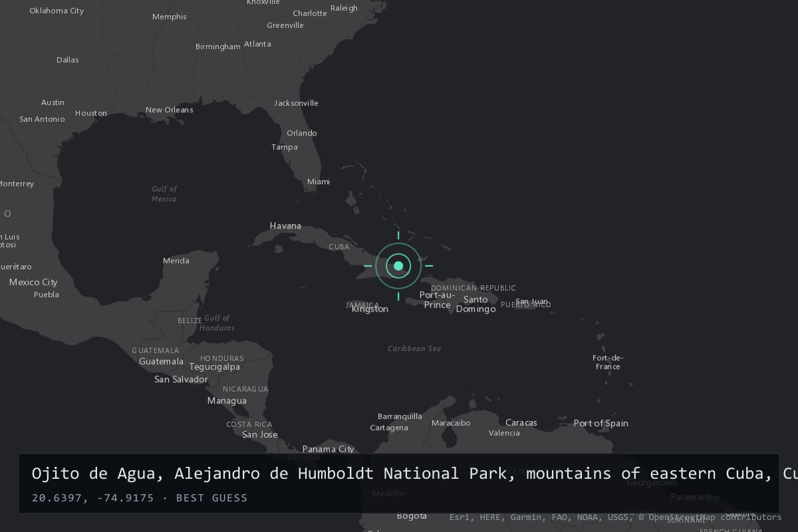798x532 pixels.
Task: Click the Atlanta city label
Action: (x=257, y=44)
